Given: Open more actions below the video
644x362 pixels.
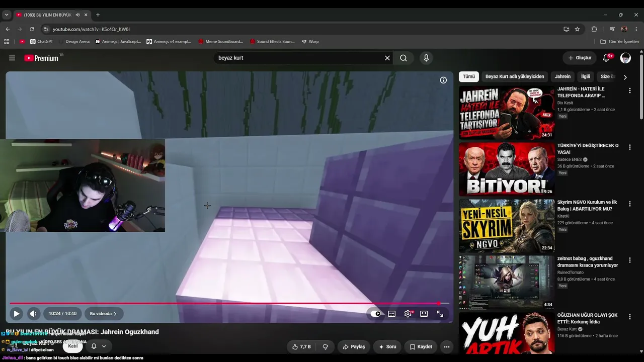Looking at the screenshot, I should pyautogui.click(x=446, y=347).
